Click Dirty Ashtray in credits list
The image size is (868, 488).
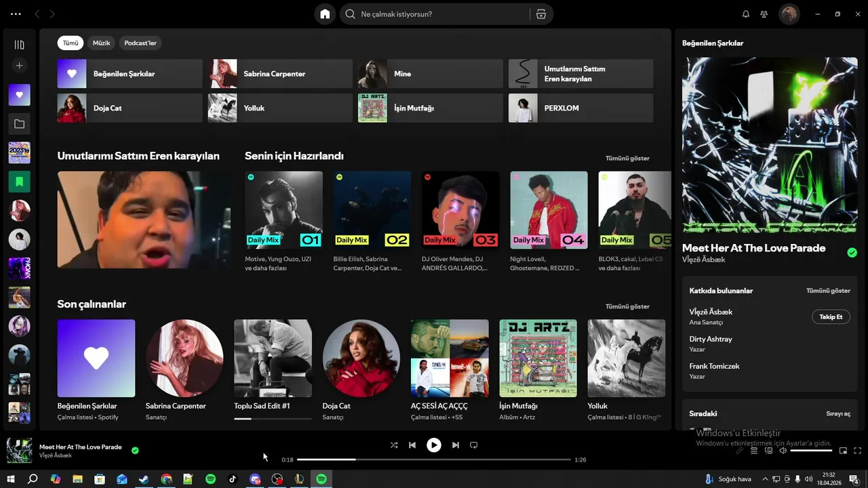[x=711, y=339]
